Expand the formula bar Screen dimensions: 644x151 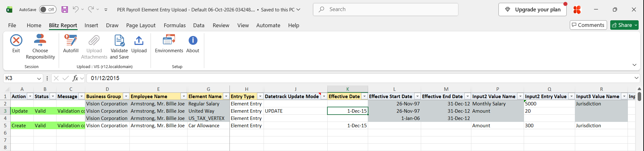pyautogui.click(x=636, y=78)
